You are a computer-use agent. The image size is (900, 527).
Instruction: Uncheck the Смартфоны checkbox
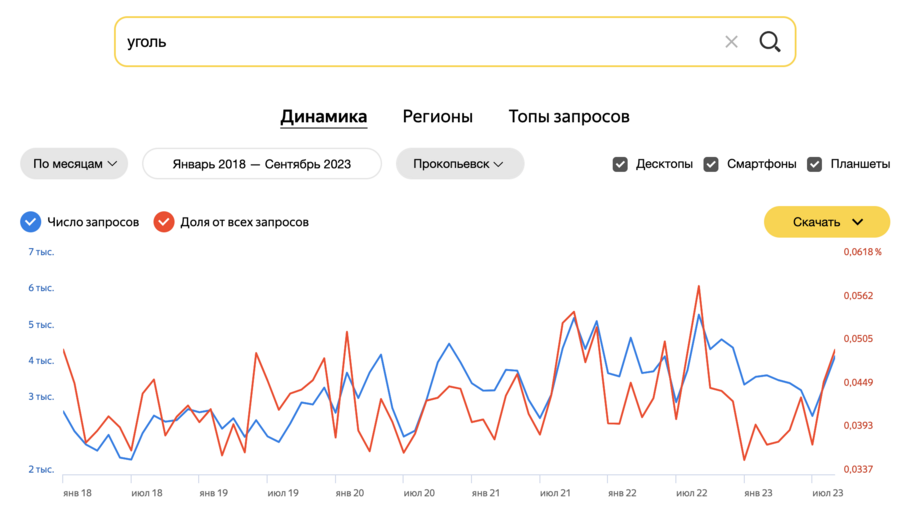click(711, 164)
